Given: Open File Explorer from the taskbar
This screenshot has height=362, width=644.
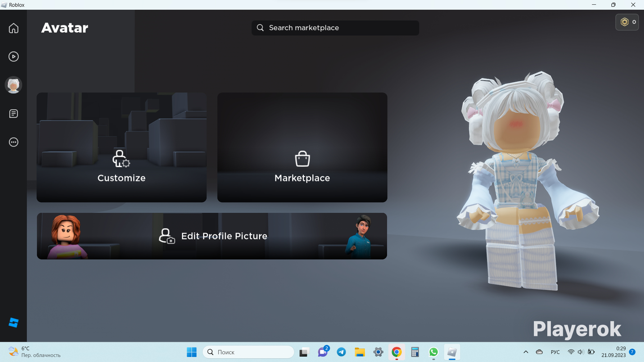Looking at the screenshot, I should [x=360, y=352].
